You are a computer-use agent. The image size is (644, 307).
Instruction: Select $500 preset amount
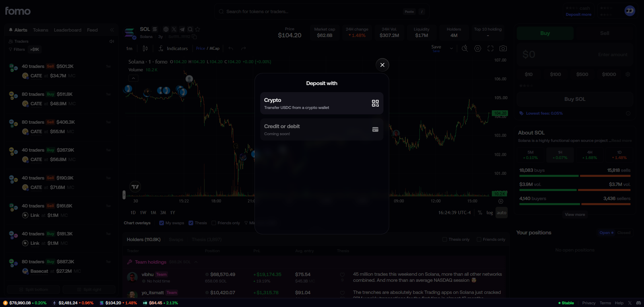(x=582, y=74)
